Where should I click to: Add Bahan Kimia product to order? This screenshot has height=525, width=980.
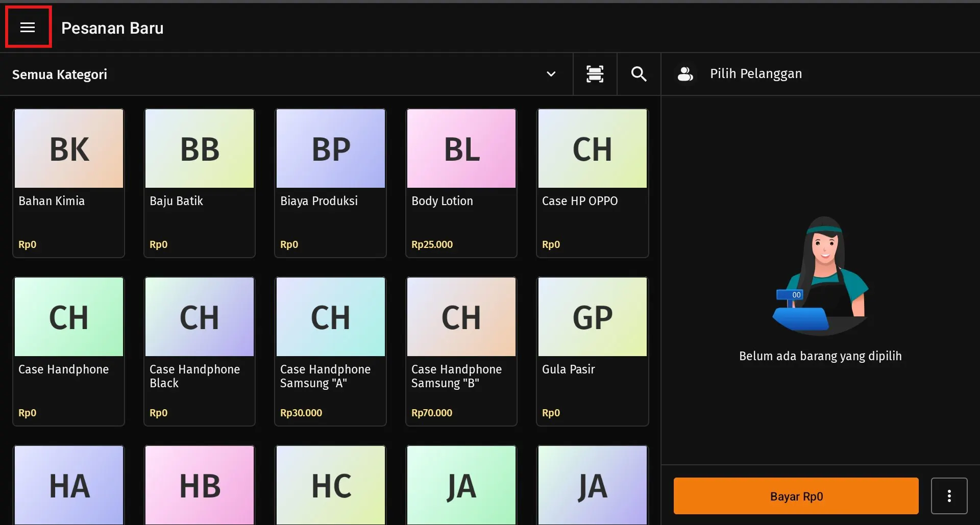click(69, 183)
